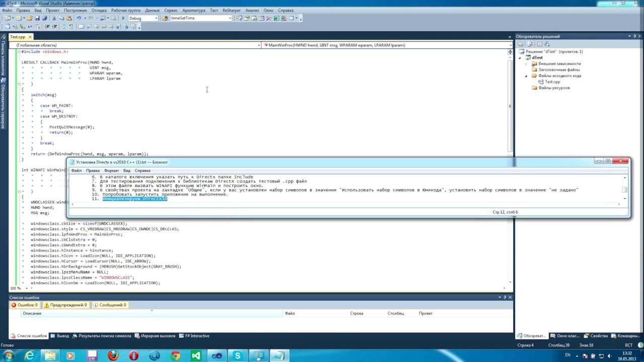Click the Open File folder icon
Image resolution: width=644 pixels, height=362 pixels.
point(30,18)
